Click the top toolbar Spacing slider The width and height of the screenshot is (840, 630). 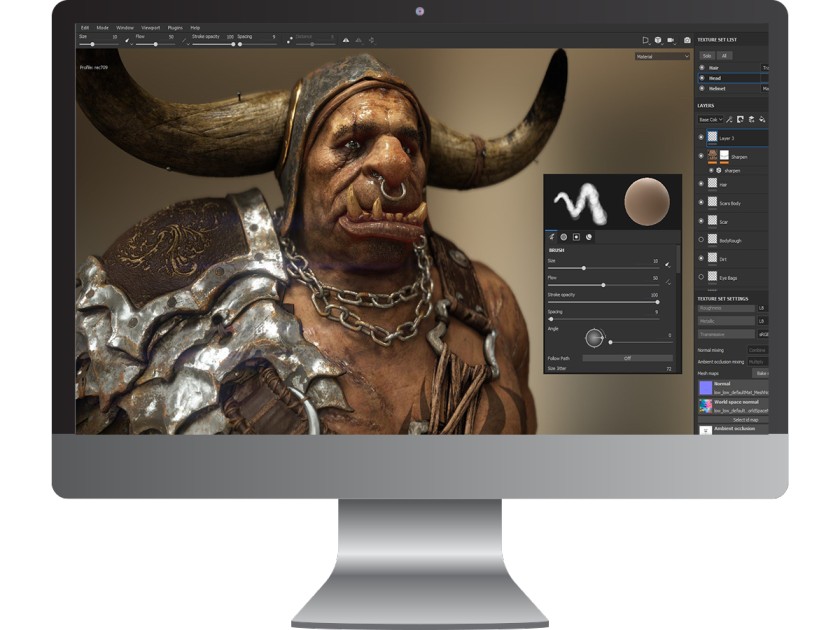click(257, 44)
